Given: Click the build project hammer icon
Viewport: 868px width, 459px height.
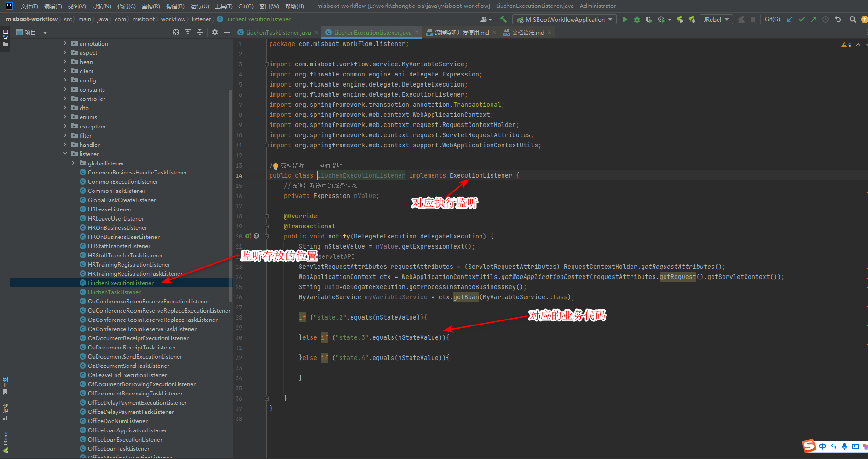Looking at the screenshot, I should 503,19.
